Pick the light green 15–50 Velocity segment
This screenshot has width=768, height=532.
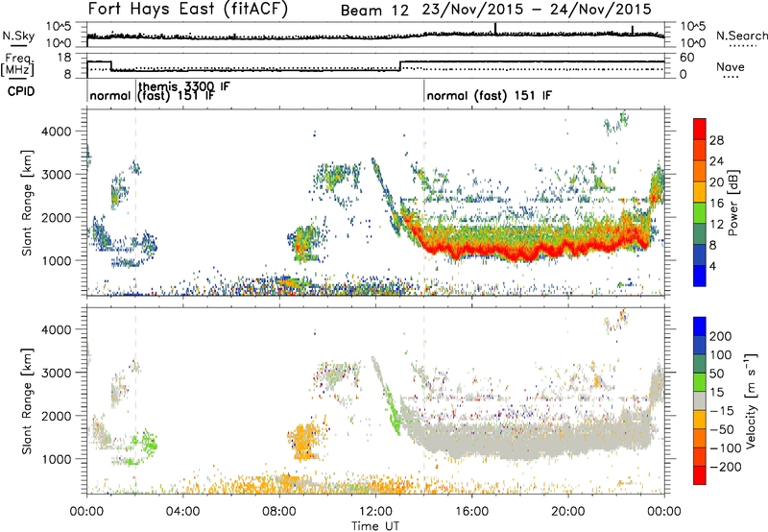700,382
